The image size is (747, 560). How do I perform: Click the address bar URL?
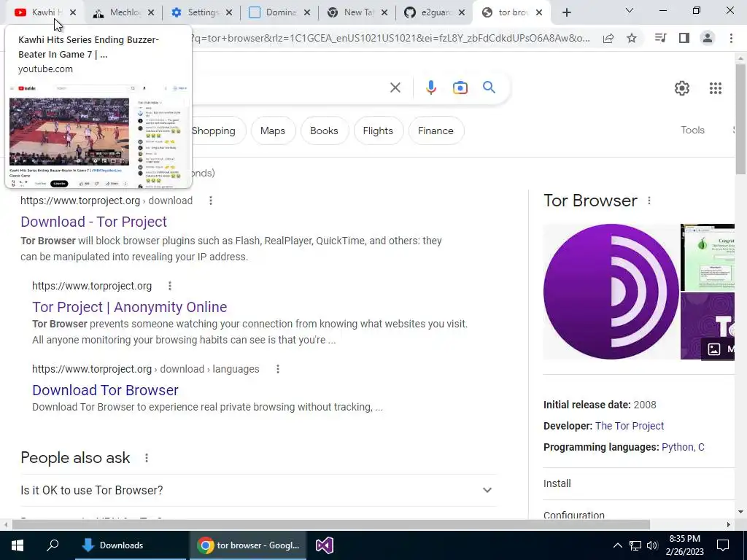click(390, 39)
